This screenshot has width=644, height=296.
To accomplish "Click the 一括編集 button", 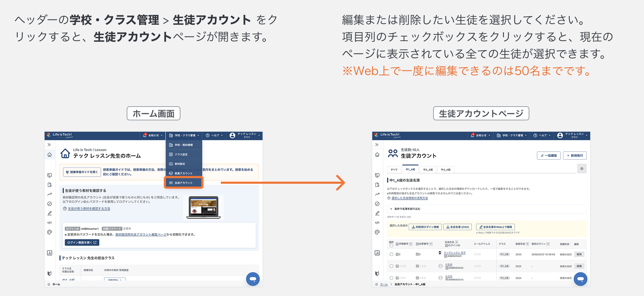I will tap(548, 155).
